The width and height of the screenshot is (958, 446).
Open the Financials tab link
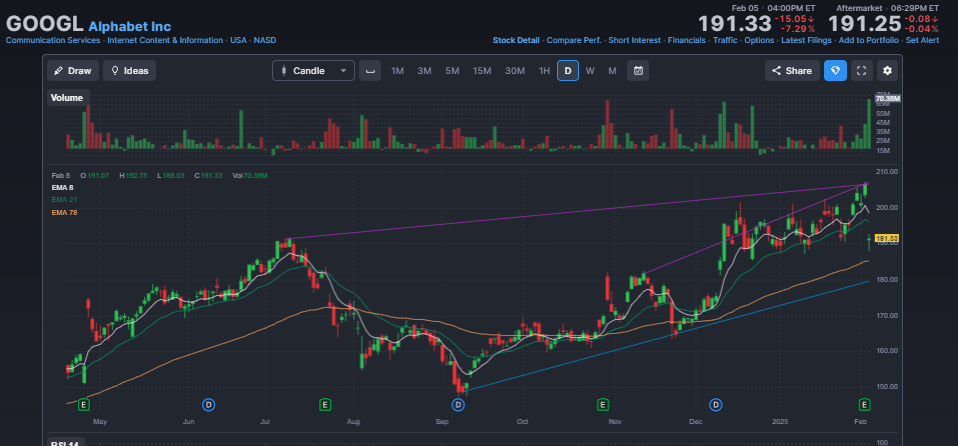pos(687,40)
